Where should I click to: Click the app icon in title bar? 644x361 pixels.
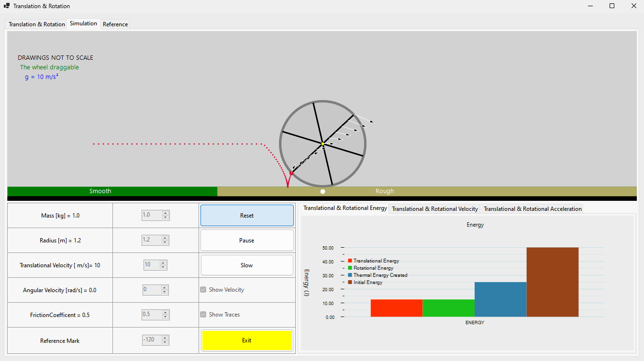pyautogui.click(x=7, y=6)
